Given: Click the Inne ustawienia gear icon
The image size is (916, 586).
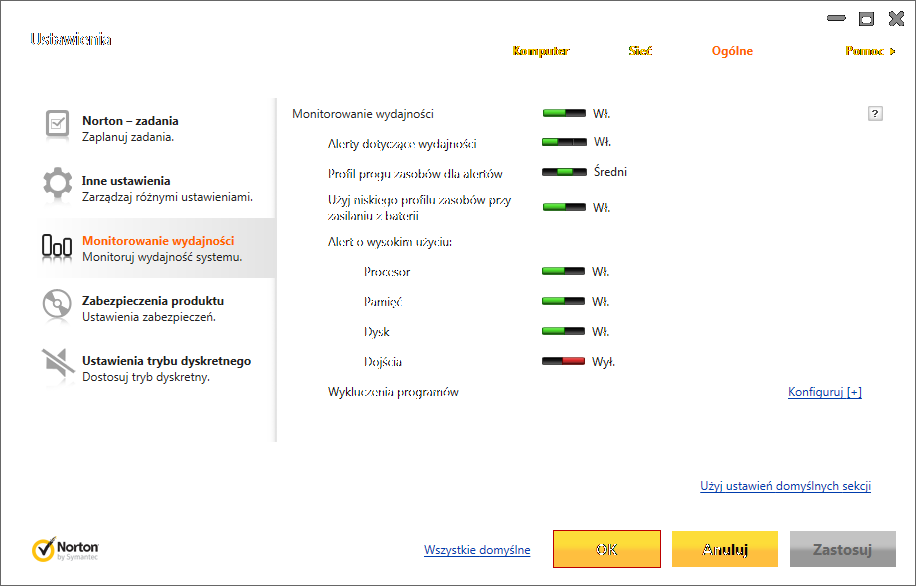Looking at the screenshot, I should [57, 183].
